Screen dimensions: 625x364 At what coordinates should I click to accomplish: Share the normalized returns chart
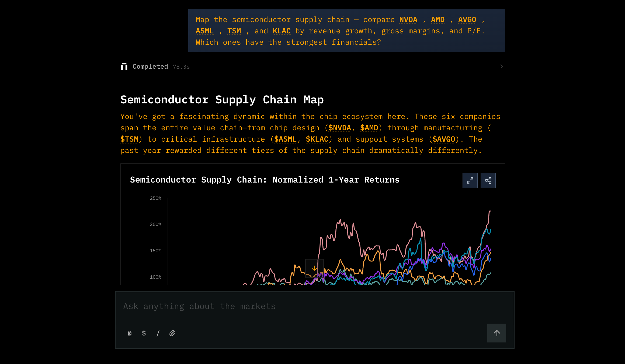[488, 180]
